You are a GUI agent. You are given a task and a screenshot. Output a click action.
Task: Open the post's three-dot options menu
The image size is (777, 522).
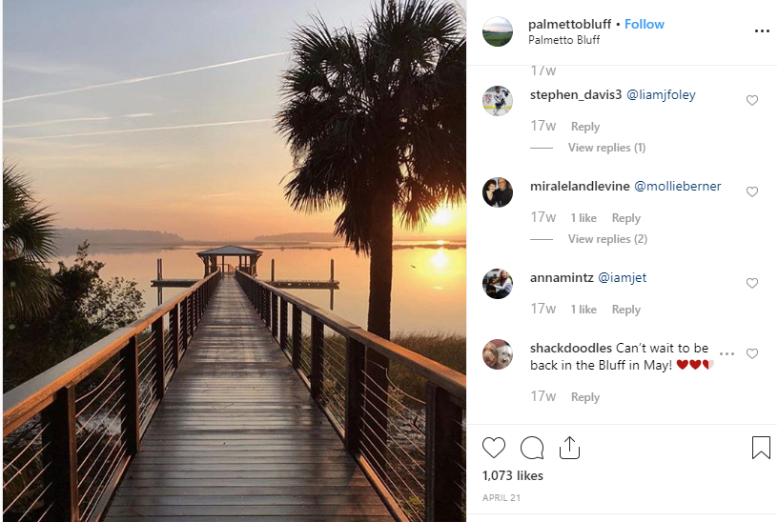point(762,31)
